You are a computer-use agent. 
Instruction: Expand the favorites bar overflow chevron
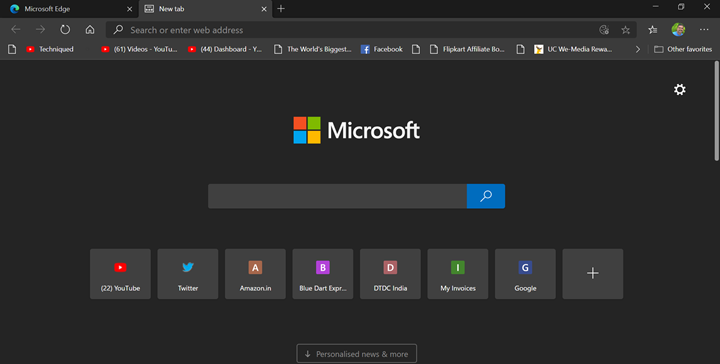coord(637,49)
